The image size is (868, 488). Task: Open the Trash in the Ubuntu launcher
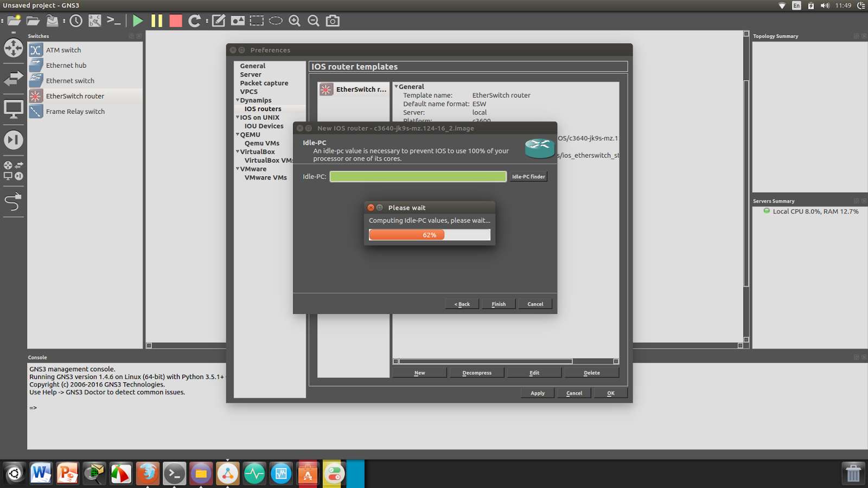click(x=853, y=473)
